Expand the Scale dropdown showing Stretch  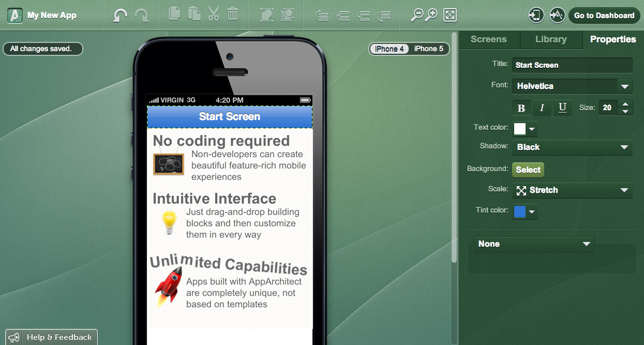coord(572,190)
